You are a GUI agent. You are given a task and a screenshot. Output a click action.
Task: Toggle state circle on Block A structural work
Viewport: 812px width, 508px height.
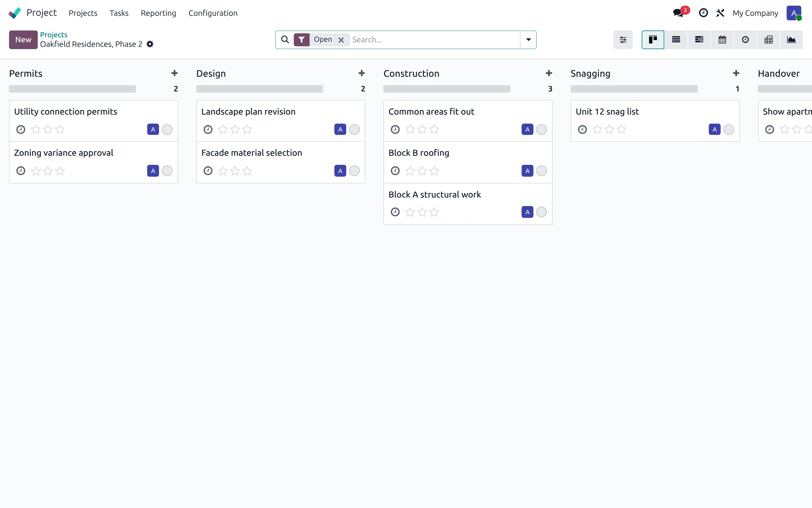pyautogui.click(x=542, y=212)
